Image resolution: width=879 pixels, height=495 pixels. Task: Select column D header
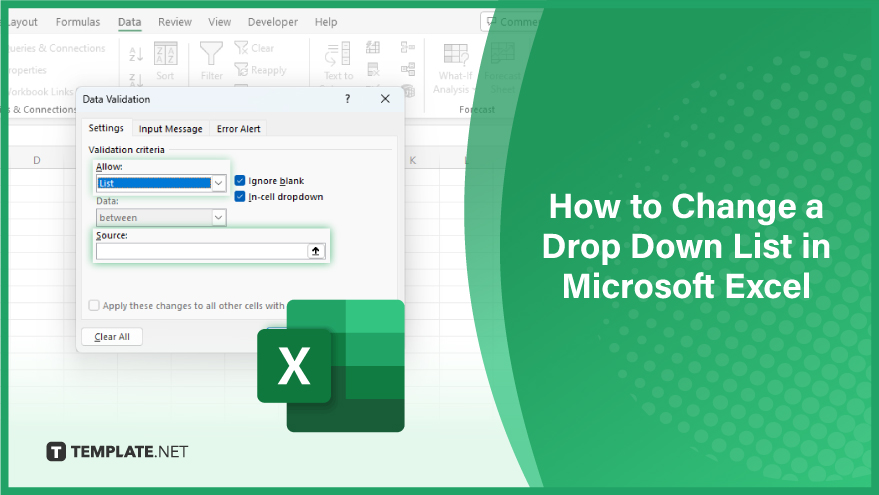point(36,160)
